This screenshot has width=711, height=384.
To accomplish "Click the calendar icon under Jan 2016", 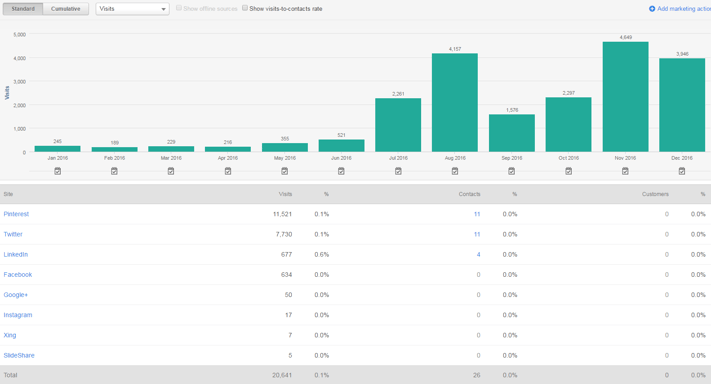I will (58, 171).
